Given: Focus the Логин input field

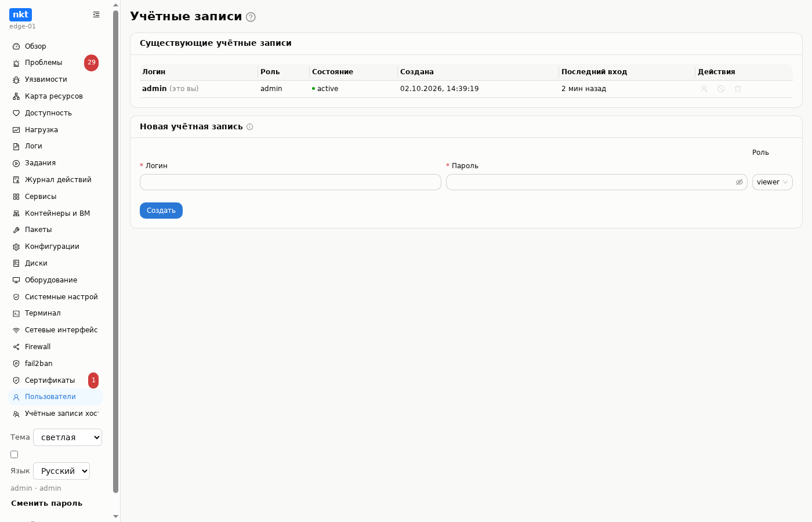Looking at the screenshot, I should (291, 182).
